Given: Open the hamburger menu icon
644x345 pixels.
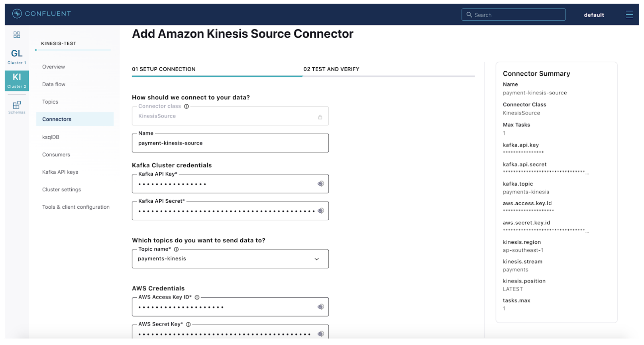Looking at the screenshot, I should pyautogui.click(x=629, y=15).
